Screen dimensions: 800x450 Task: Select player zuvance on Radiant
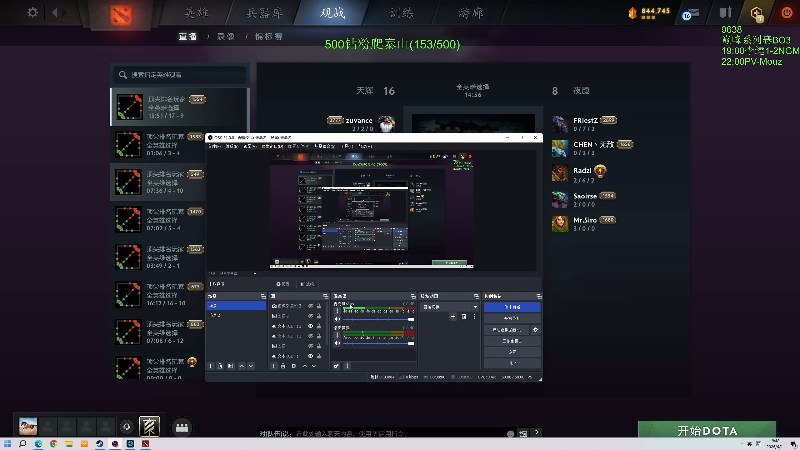pos(359,121)
